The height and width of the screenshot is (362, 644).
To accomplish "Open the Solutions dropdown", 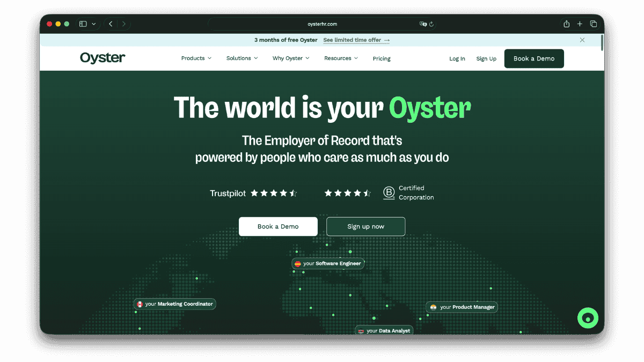I will coord(241,58).
